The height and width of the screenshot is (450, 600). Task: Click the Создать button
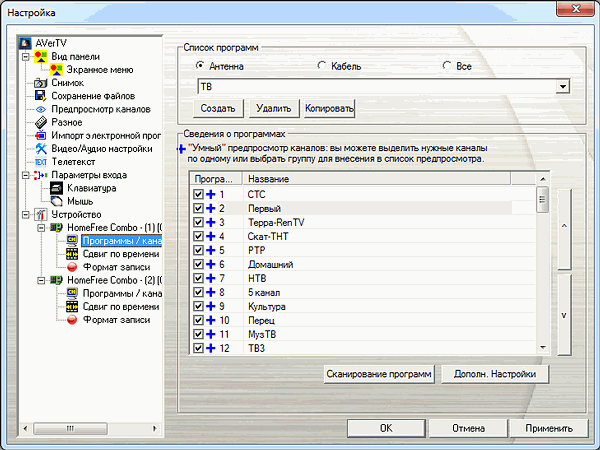218,109
